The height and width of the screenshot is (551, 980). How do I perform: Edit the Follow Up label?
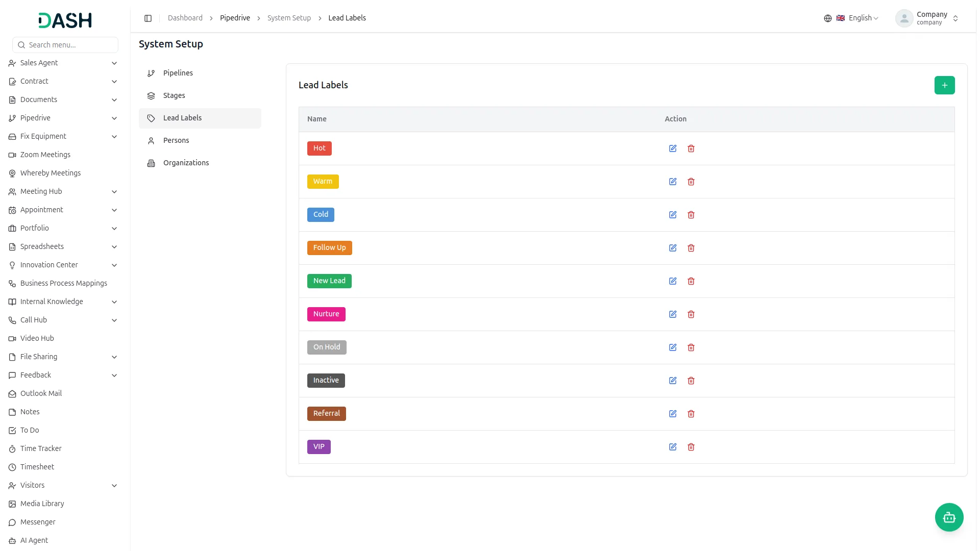tap(673, 248)
